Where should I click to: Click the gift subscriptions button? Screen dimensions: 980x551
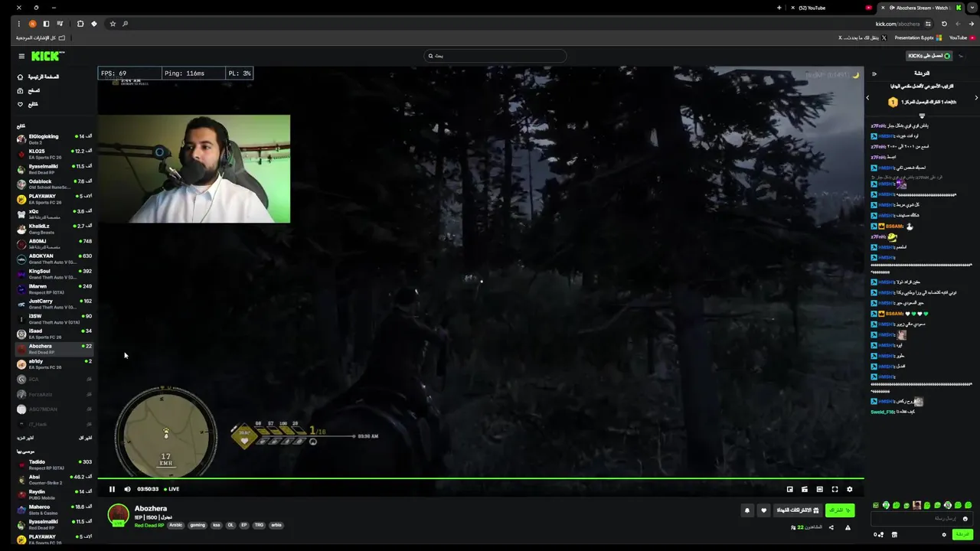[798, 510]
